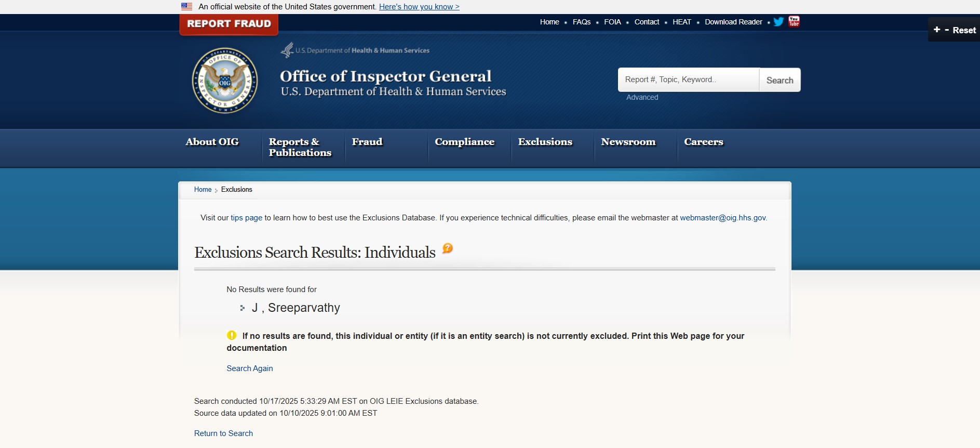Open the Careers menu

[x=704, y=142]
